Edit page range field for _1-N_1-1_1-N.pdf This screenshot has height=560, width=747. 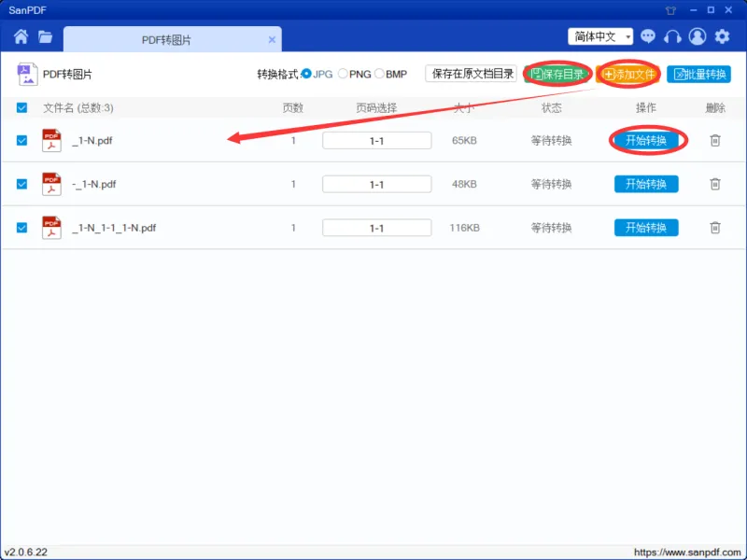(x=377, y=228)
